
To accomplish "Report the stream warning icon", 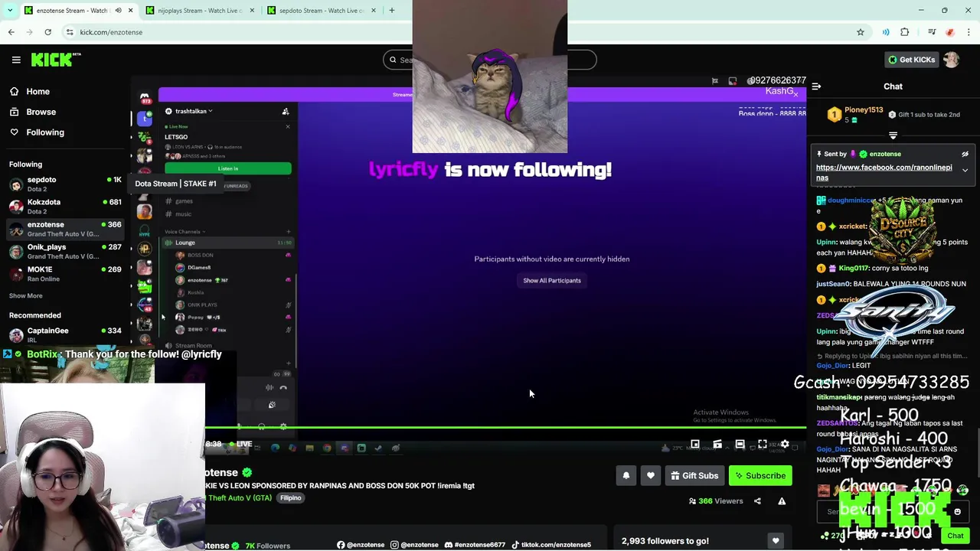I will (x=782, y=501).
